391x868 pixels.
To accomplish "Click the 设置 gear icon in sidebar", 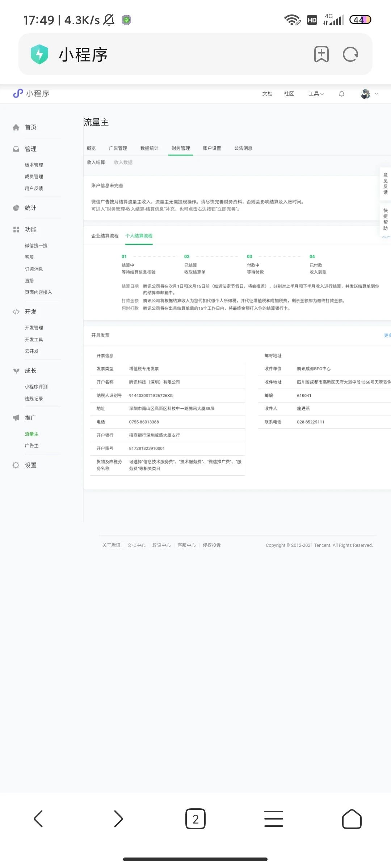I will [x=16, y=465].
